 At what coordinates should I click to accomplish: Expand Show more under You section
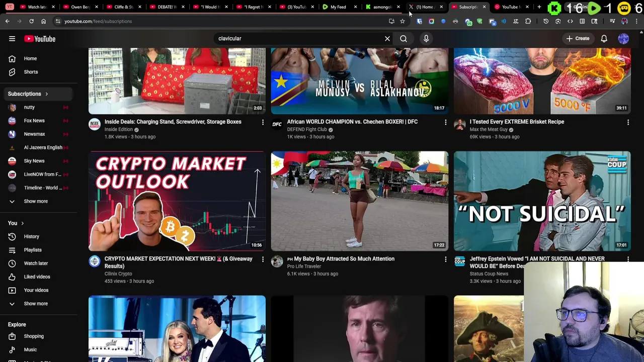pos(38,304)
